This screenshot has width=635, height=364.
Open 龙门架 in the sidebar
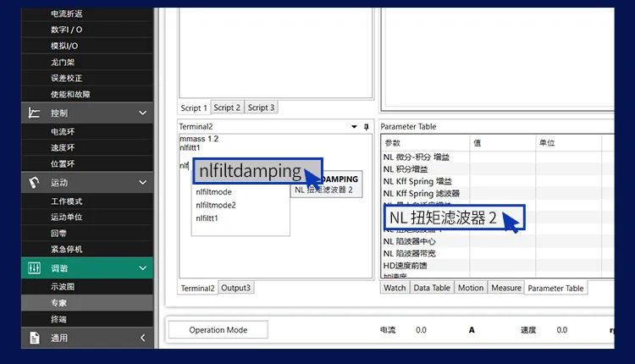point(87,62)
